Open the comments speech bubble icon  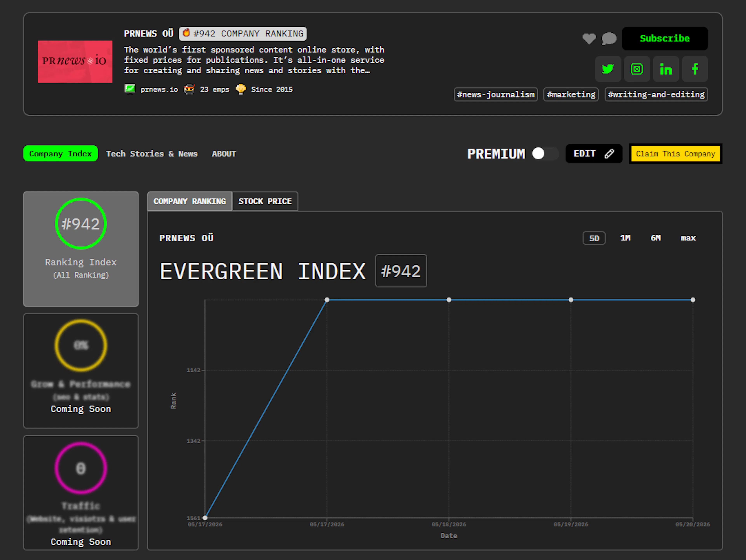click(x=609, y=38)
